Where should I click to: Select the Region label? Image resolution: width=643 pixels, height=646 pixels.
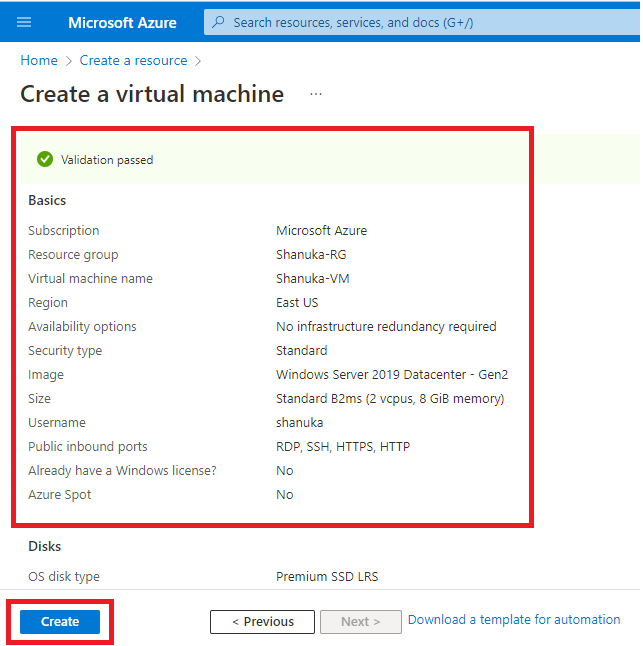pyautogui.click(x=48, y=303)
